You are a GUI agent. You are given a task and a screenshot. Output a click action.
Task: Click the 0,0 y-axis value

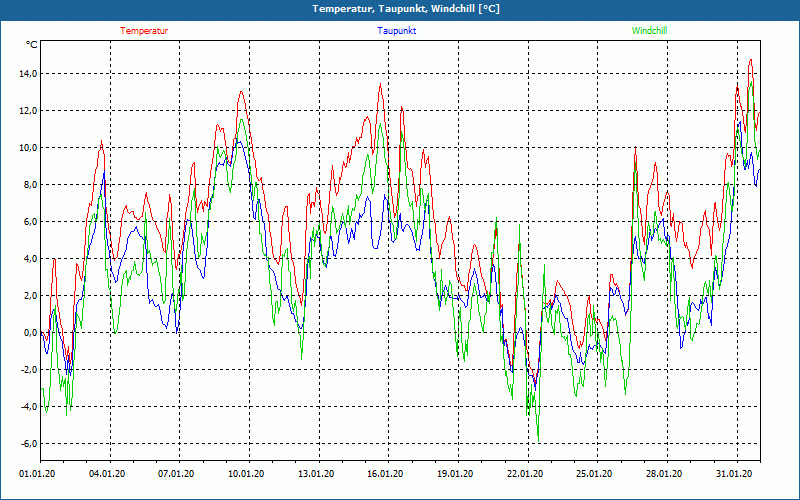click(30, 333)
